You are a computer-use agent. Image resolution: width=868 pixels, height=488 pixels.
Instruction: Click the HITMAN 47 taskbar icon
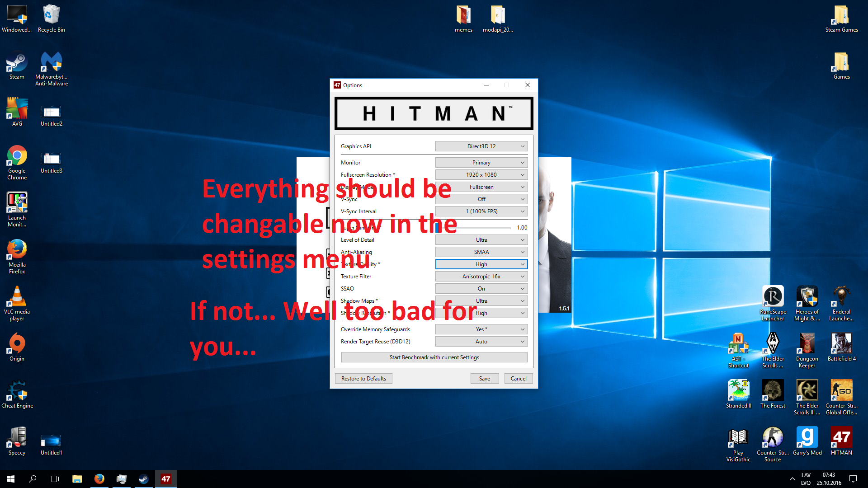point(166,479)
